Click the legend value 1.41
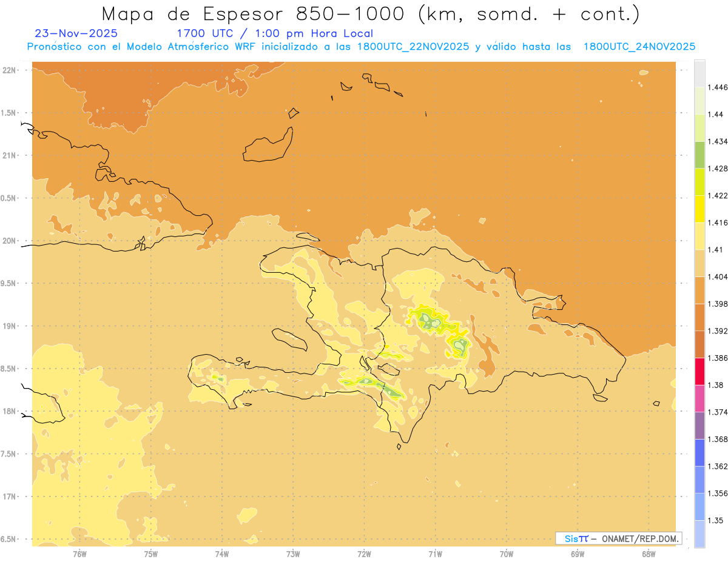Viewport: 728px width, 562px height. click(716, 249)
